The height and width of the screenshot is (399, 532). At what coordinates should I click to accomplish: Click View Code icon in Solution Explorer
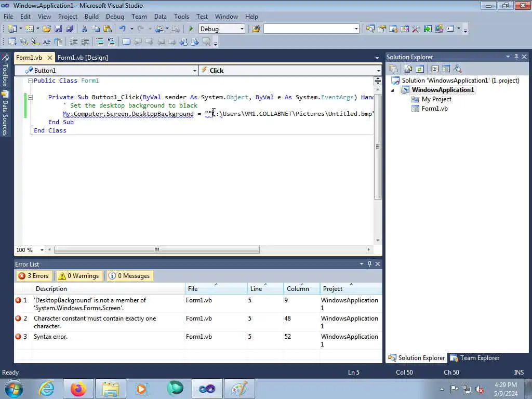tap(435, 69)
